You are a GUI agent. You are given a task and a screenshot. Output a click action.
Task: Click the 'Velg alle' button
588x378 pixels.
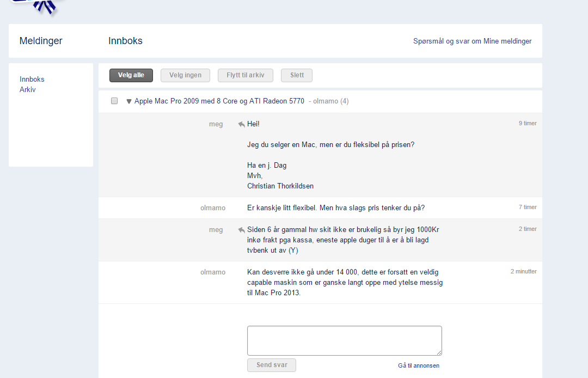click(x=131, y=75)
